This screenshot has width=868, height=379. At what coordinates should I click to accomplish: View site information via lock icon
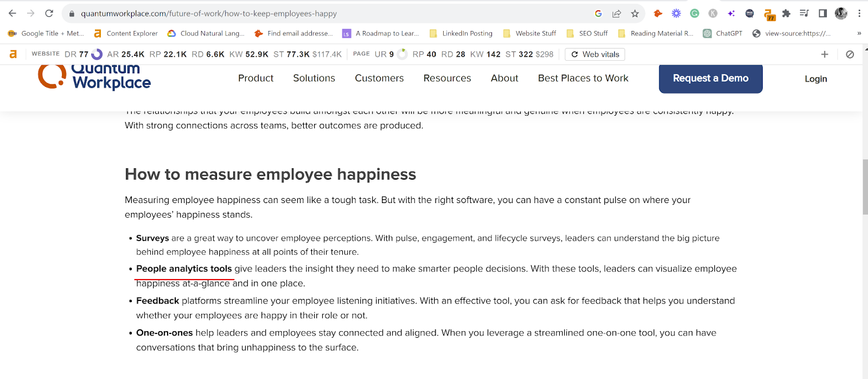point(72,14)
